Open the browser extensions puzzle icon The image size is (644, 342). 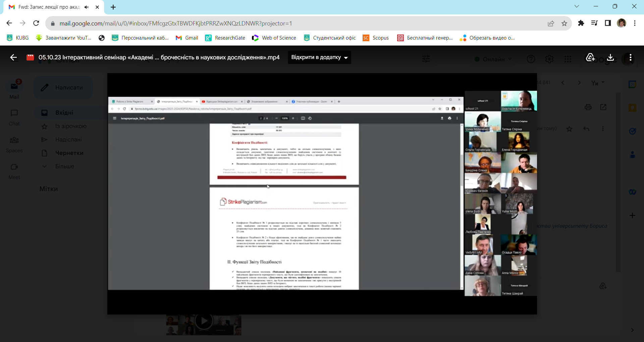(581, 23)
